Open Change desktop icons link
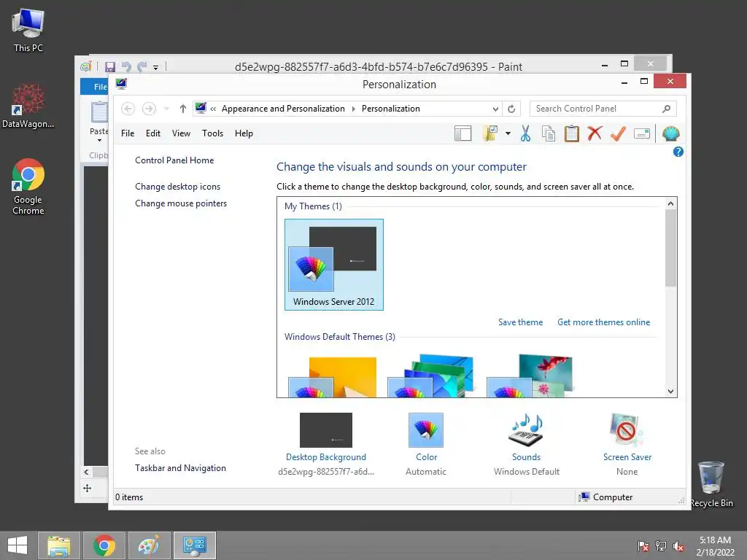The height and width of the screenshot is (560, 747). pyautogui.click(x=178, y=187)
